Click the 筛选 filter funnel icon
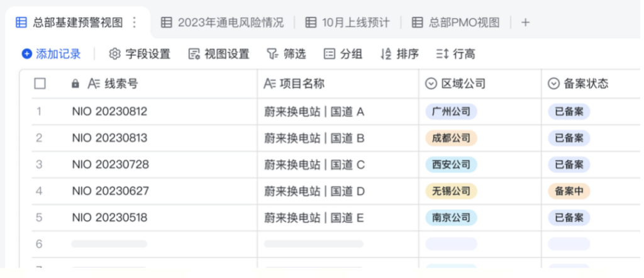Viewport: 644px width, 278px height. [272, 54]
